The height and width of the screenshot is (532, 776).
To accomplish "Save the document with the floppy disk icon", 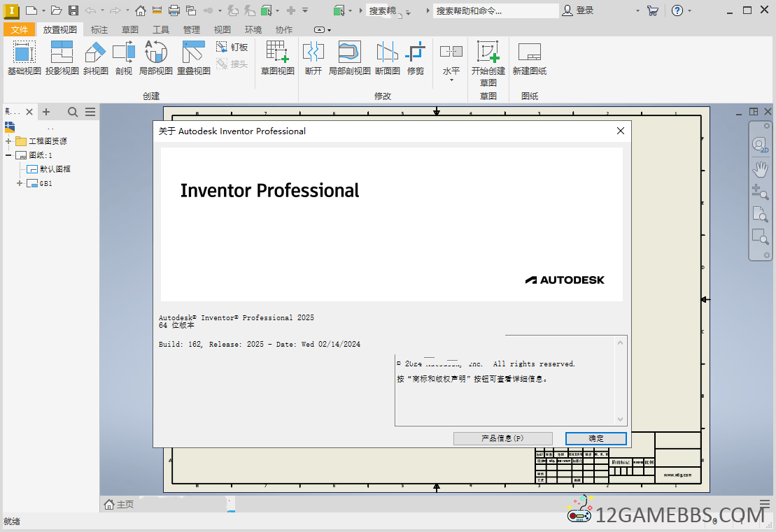I will (73, 10).
